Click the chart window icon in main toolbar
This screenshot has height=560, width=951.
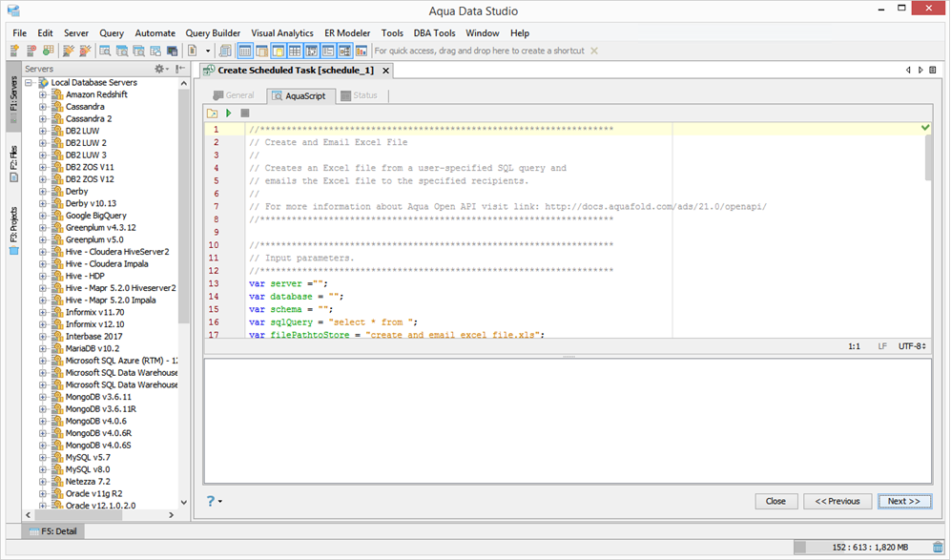362,51
